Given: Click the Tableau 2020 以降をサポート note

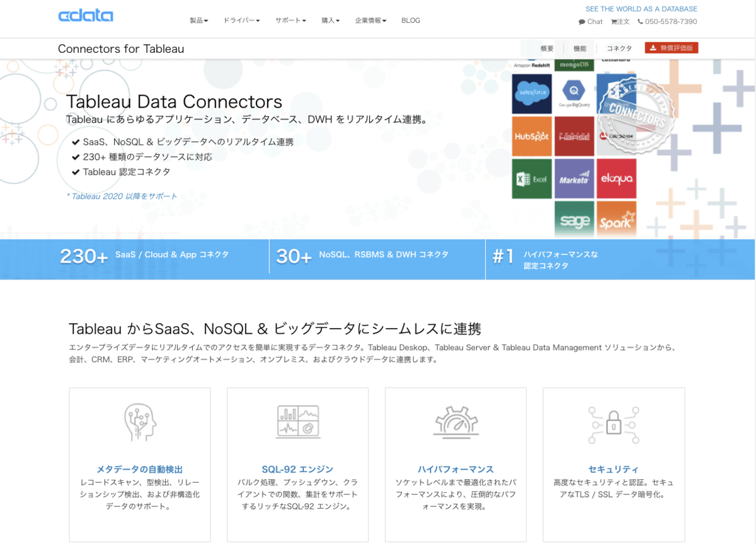Looking at the screenshot, I should click(x=122, y=196).
